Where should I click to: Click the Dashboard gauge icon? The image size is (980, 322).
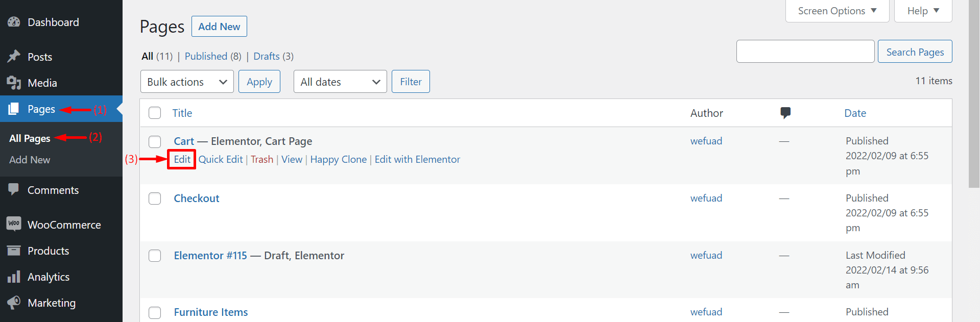pos(14,22)
